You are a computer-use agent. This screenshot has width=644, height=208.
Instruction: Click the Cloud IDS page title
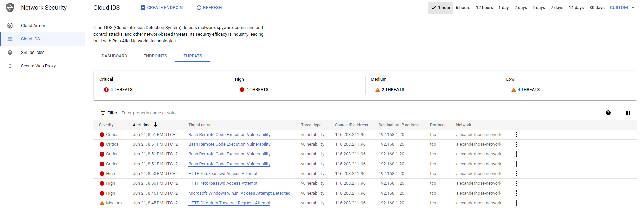107,8
